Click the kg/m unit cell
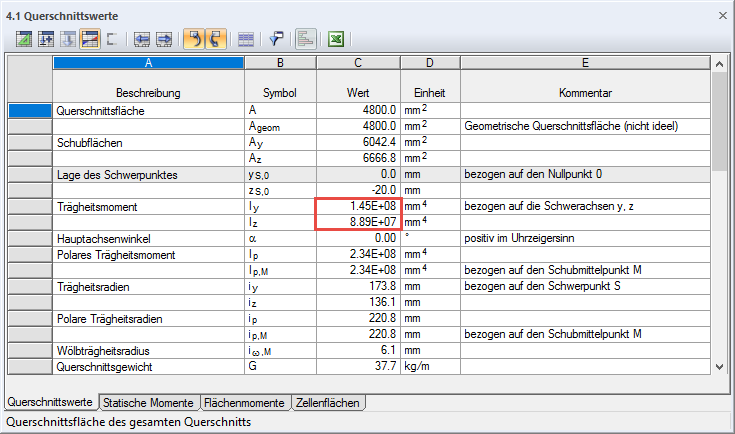 430,367
